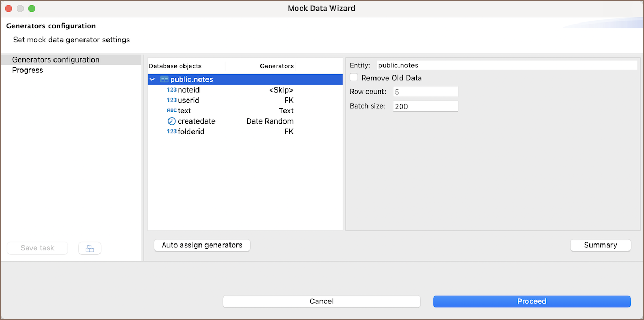Focus the Batch size input field
Screen dimensions: 644x320
[x=425, y=106]
